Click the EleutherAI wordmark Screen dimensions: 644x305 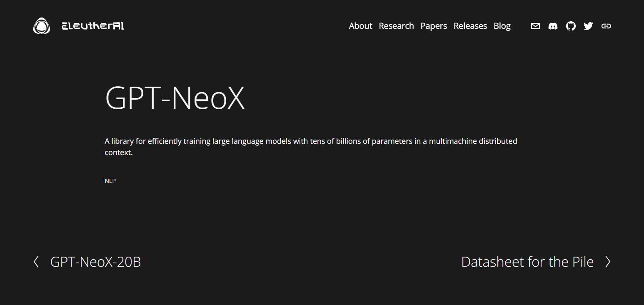click(93, 26)
